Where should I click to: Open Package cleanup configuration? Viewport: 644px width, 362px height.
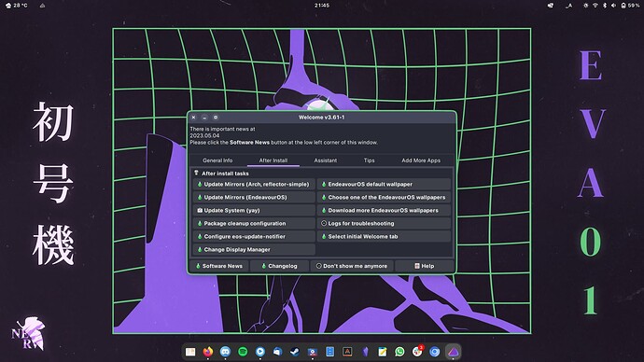click(254, 223)
